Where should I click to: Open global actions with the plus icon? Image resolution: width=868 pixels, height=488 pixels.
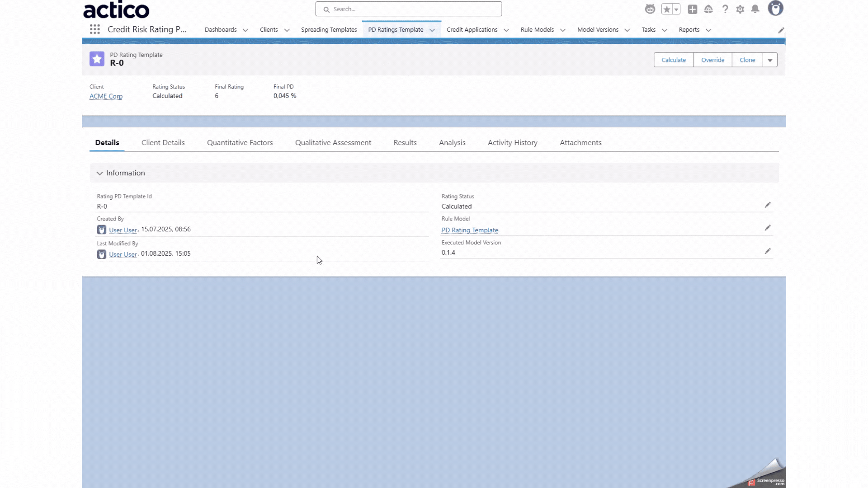pos(693,9)
